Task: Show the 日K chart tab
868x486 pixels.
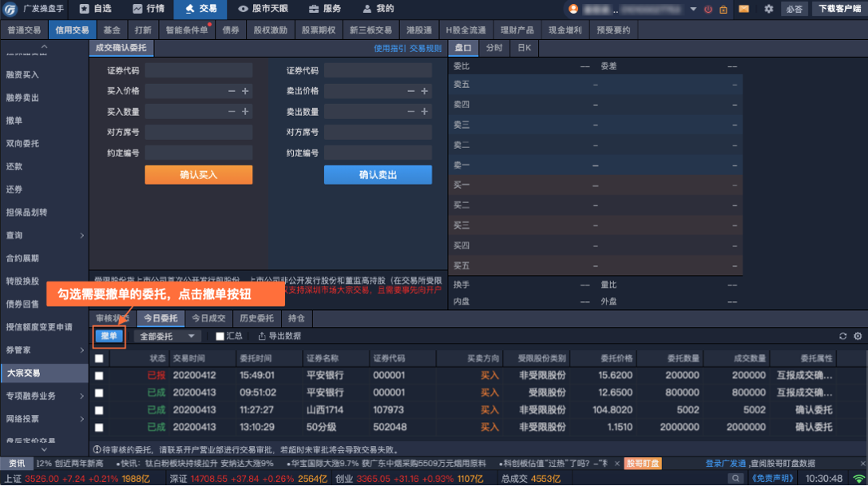Action: pos(524,48)
